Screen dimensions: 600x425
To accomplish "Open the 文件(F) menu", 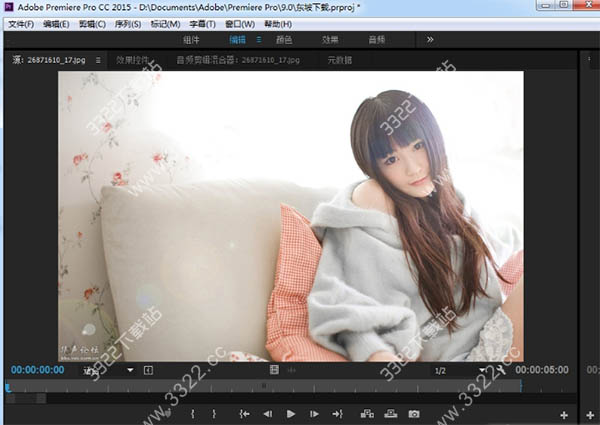I will pos(21,24).
